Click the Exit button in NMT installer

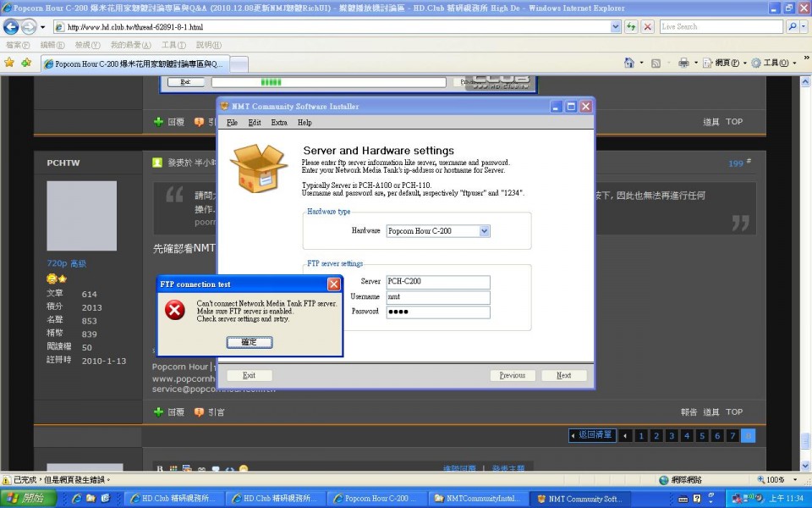(x=249, y=375)
